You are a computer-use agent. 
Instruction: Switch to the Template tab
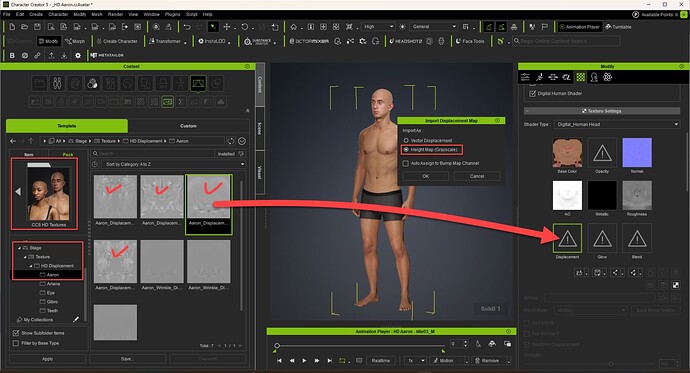66,126
